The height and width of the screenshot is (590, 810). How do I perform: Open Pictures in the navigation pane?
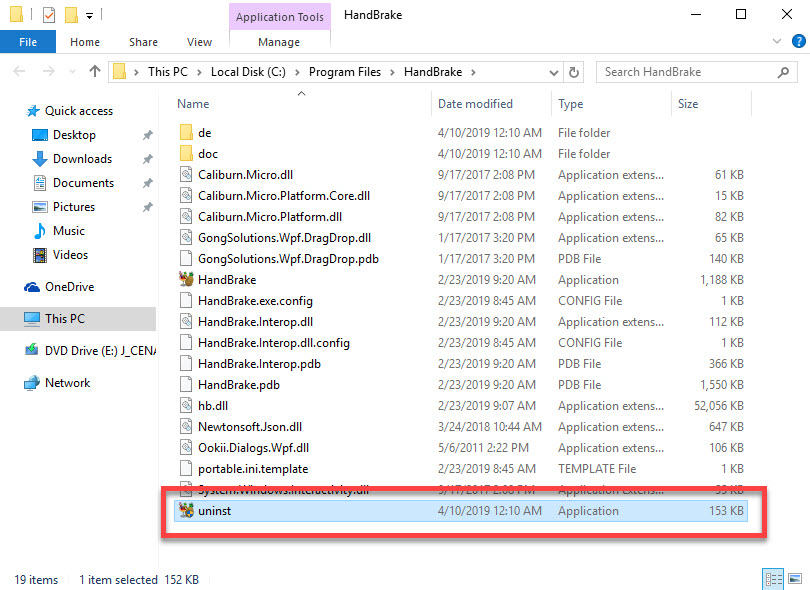tap(74, 207)
